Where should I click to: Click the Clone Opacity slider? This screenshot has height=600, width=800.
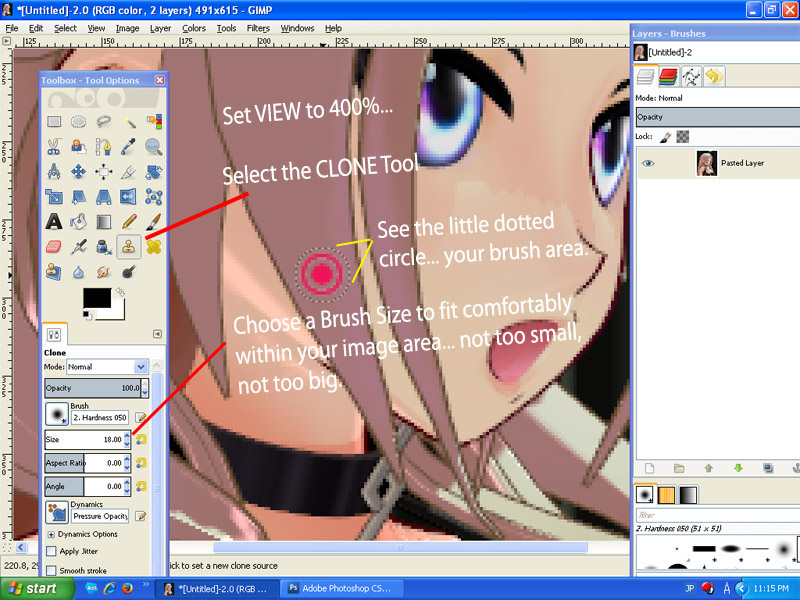[92, 388]
